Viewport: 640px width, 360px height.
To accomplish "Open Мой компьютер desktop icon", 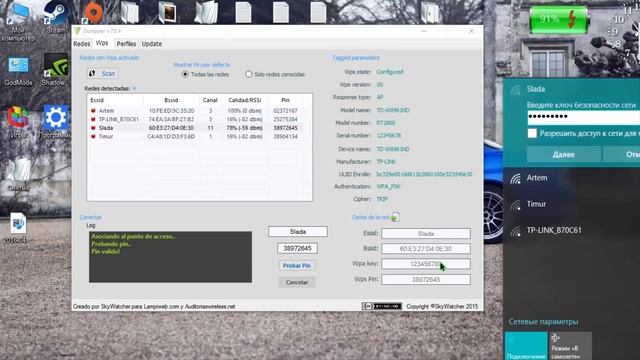I will [x=18, y=21].
